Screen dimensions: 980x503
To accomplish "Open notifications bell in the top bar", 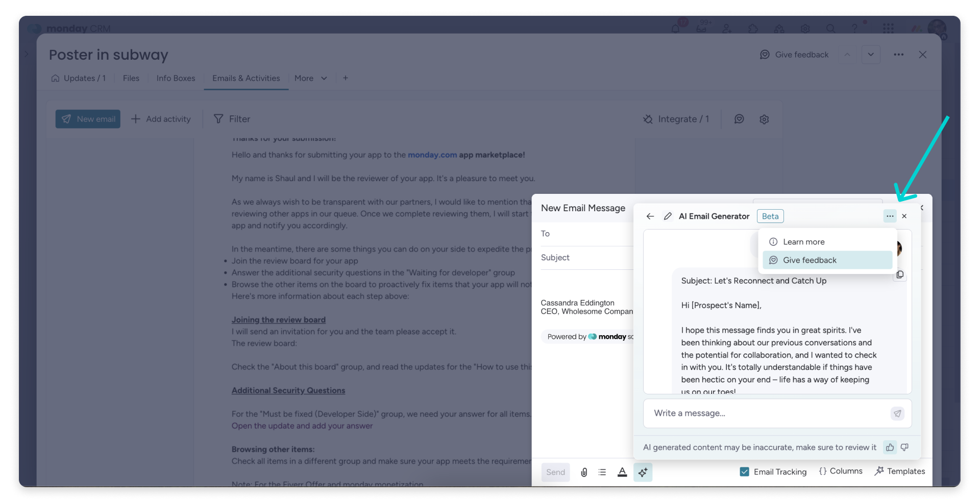I will point(676,29).
